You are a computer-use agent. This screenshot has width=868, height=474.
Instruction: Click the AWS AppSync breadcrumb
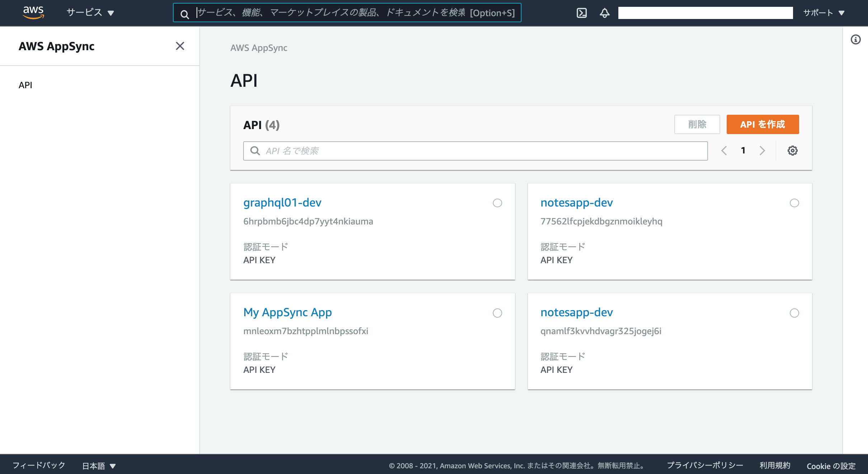(259, 48)
